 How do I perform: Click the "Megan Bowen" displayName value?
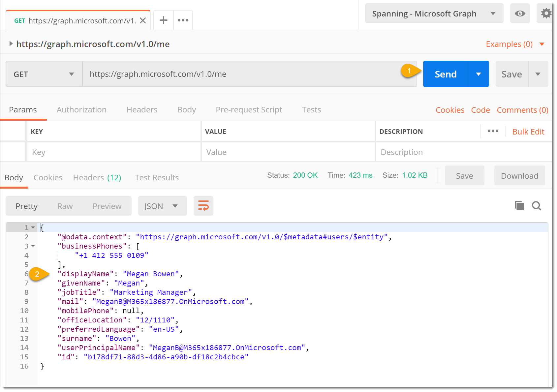pyautogui.click(x=151, y=274)
